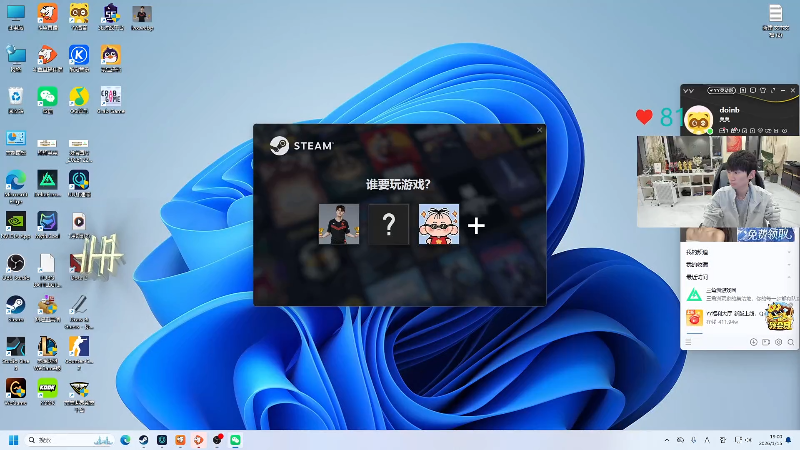Click the floating game badge in YY panel

[780, 316]
